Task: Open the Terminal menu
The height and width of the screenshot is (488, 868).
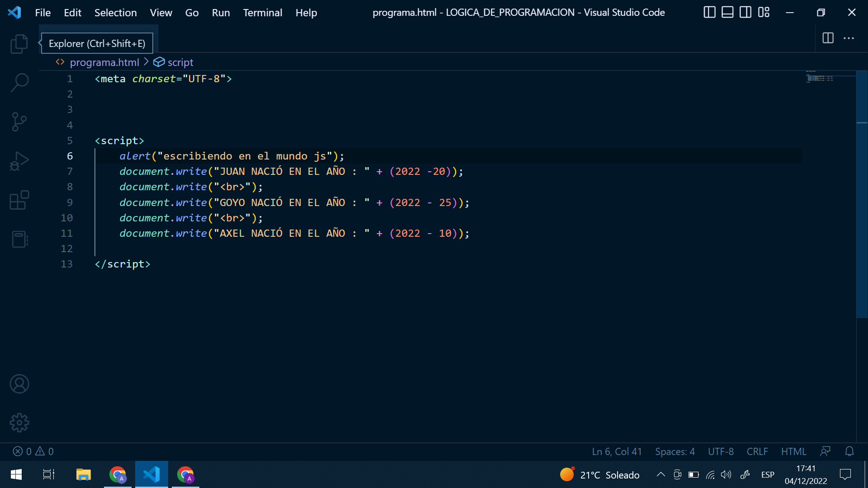Action: tap(263, 13)
